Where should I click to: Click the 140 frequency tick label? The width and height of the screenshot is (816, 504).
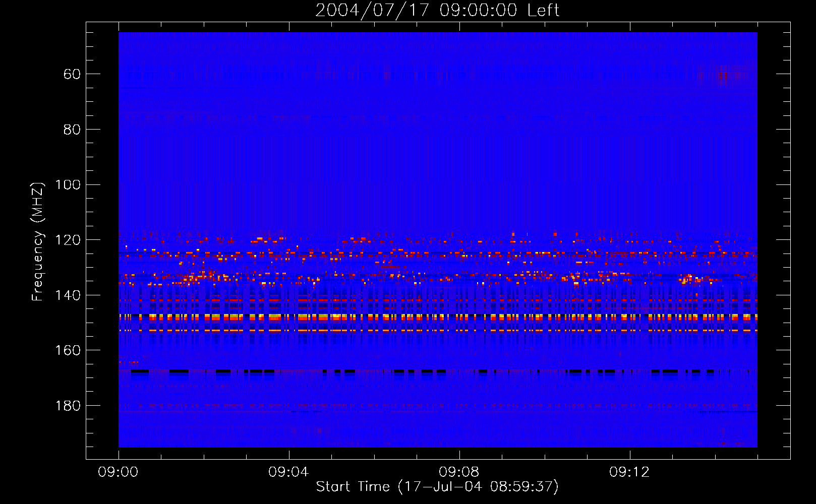68,295
